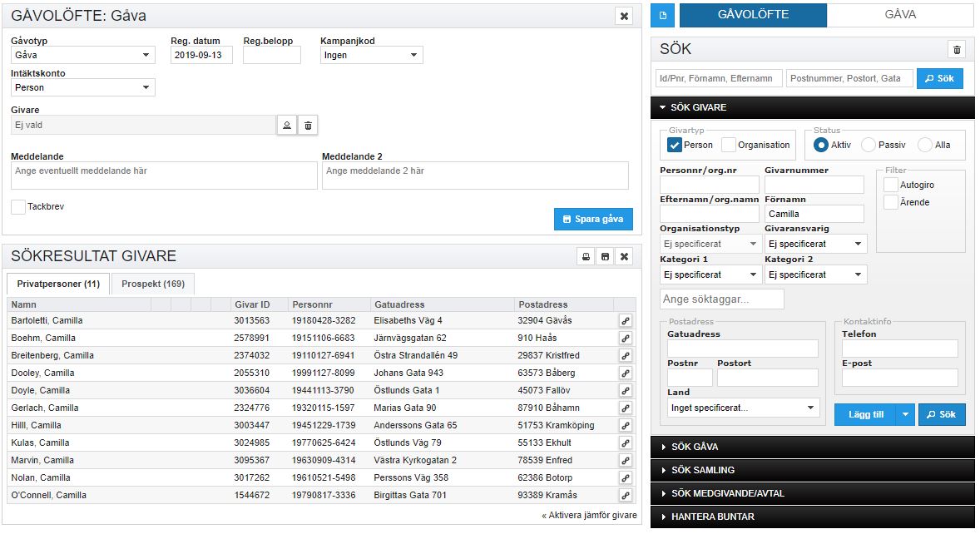Link icon on the Dooley, Camilla row
This screenshot has width=980, height=534.
625,373
